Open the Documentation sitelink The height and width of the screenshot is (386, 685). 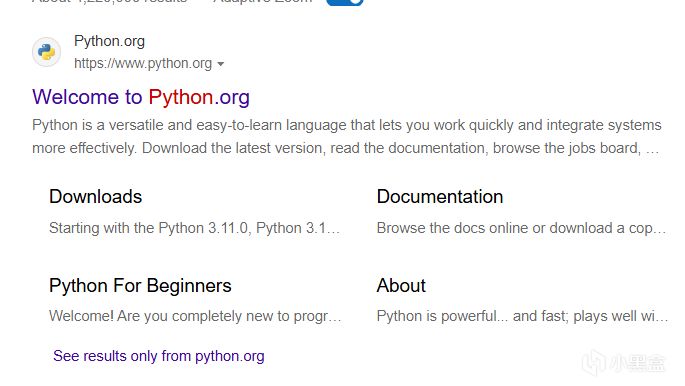click(x=440, y=196)
